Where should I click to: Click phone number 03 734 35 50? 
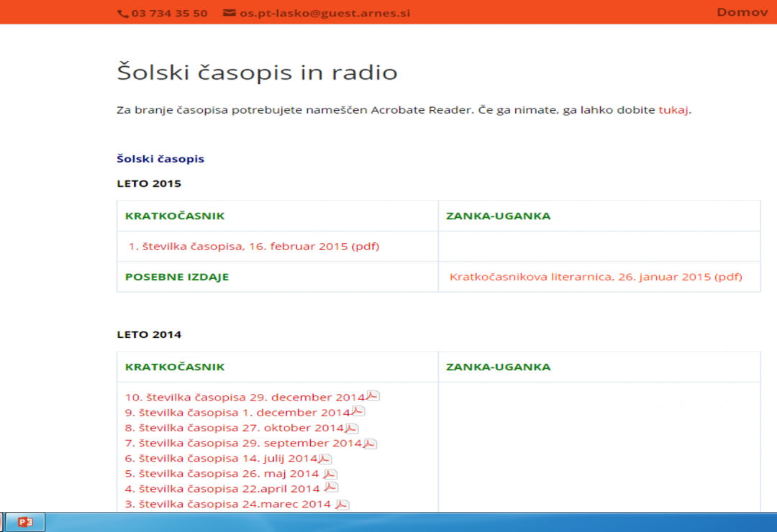point(170,14)
